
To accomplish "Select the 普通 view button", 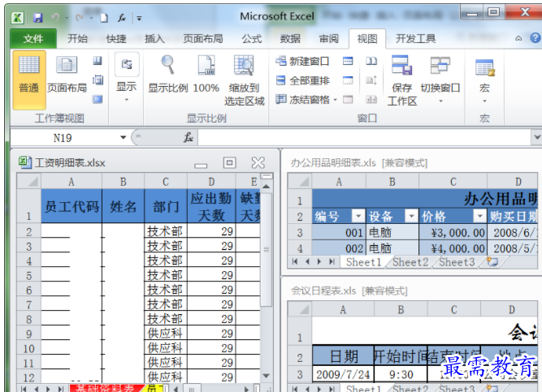I will click(x=29, y=80).
